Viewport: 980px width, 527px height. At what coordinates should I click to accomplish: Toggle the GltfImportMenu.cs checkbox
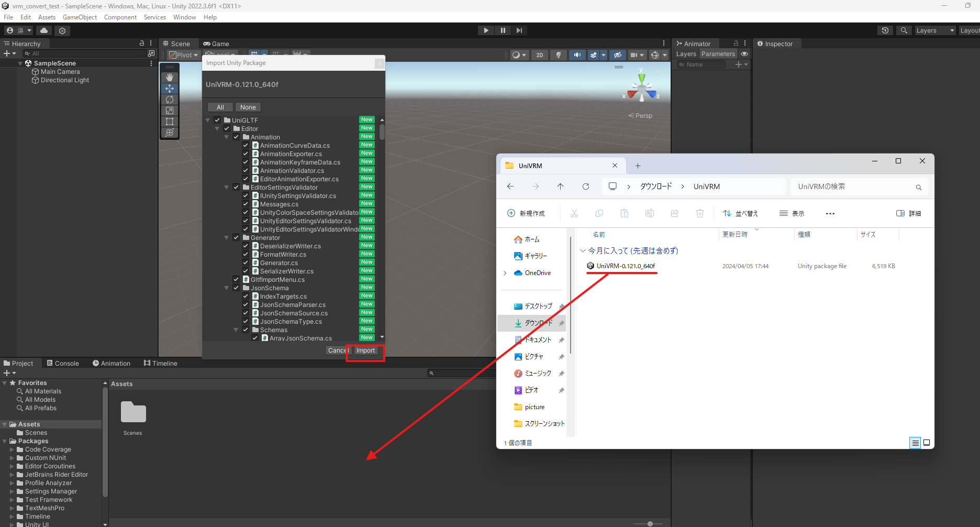click(236, 280)
